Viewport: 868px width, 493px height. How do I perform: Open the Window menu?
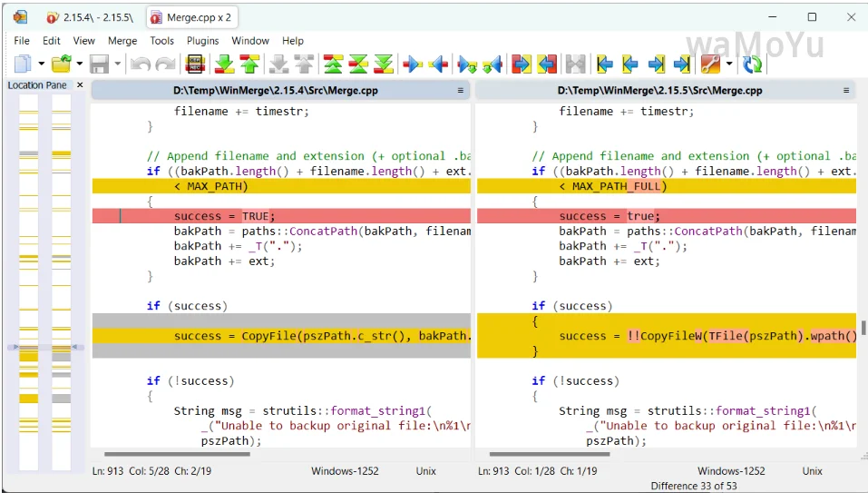(x=250, y=41)
